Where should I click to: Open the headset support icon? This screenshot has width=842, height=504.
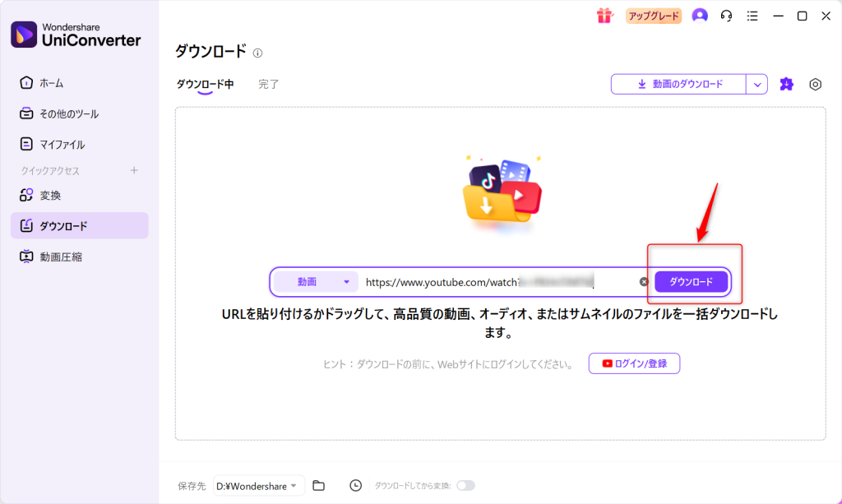tap(726, 16)
